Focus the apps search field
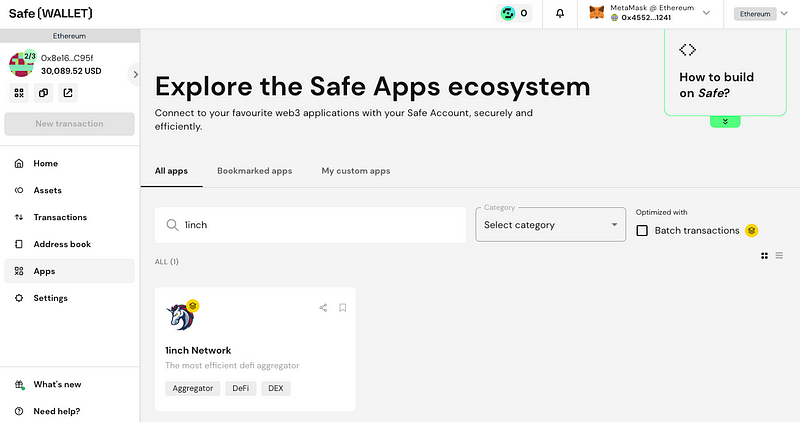This screenshot has height=422, width=800. coord(310,225)
